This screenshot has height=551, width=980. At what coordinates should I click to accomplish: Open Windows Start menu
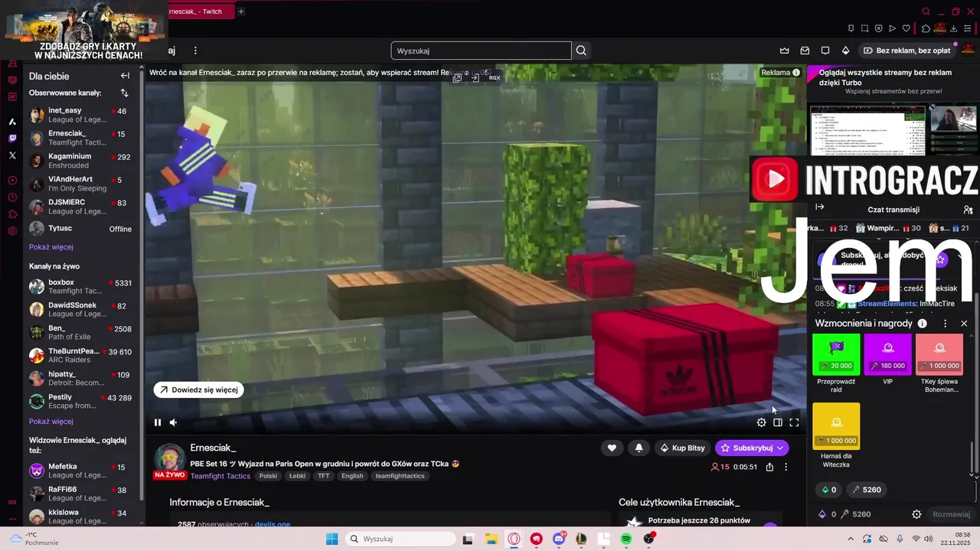pos(332,539)
